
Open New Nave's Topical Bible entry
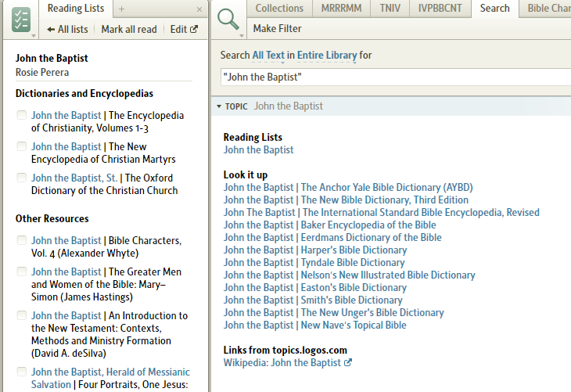314,325
